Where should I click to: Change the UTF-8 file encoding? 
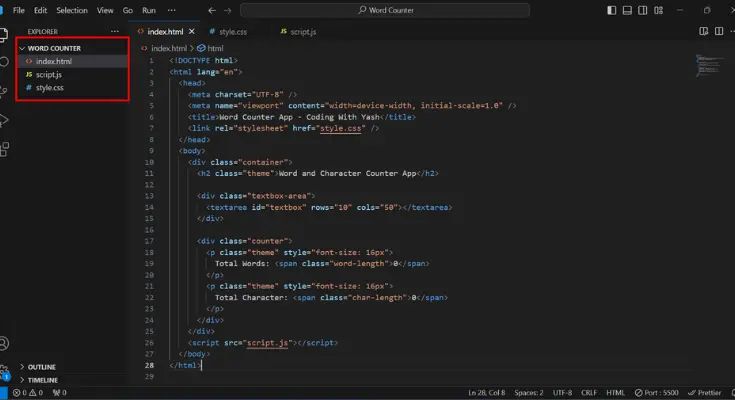pyautogui.click(x=562, y=393)
